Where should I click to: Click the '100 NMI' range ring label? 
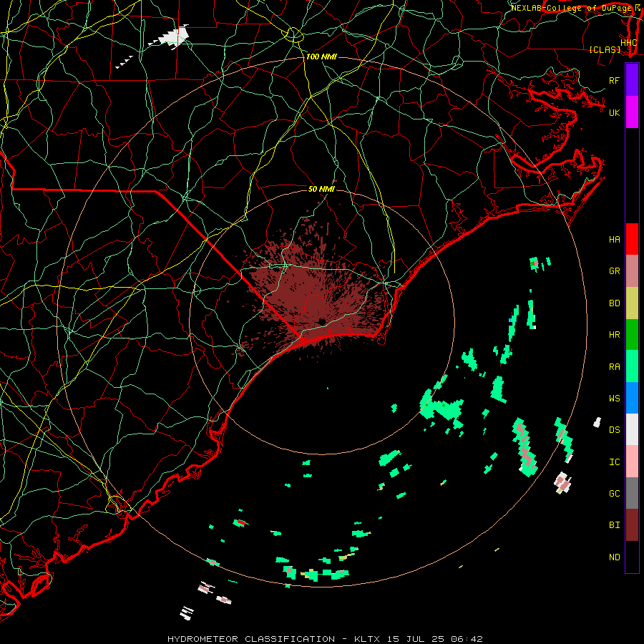(321, 57)
